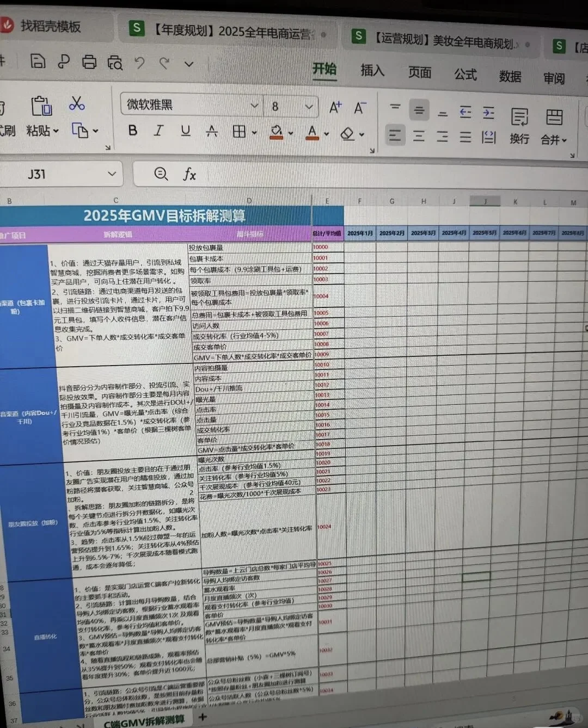Open the 微软雅黑 font name dropdown
Image resolution: width=588 pixels, height=728 pixels.
point(254,106)
